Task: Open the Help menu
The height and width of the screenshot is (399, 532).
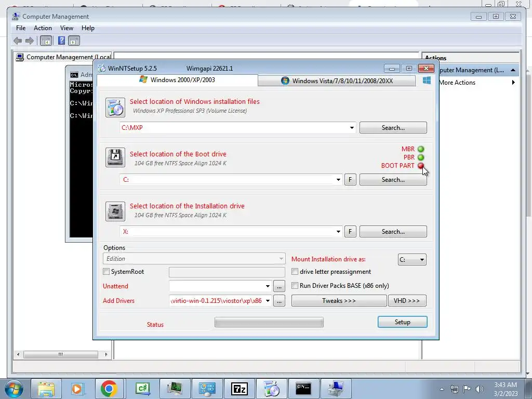Action: [88, 28]
